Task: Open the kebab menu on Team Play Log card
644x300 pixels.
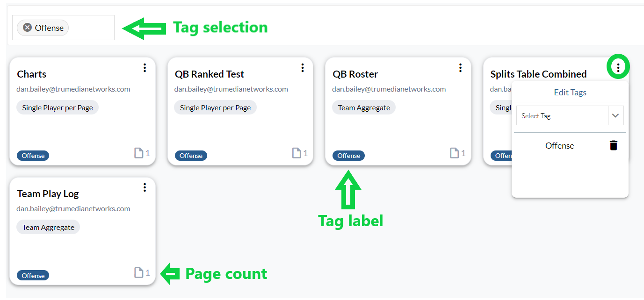Action: [145, 187]
